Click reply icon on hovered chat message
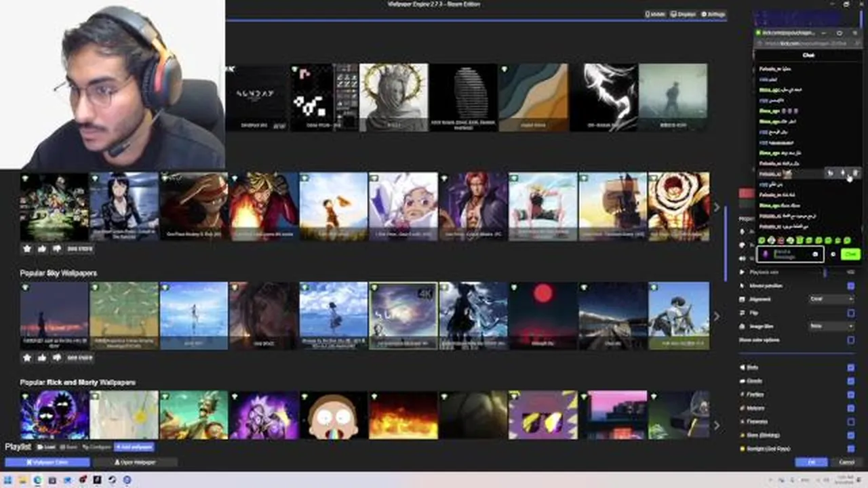Image resolution: width=868 pixels, height=488 pixels. tap(830, 174)
